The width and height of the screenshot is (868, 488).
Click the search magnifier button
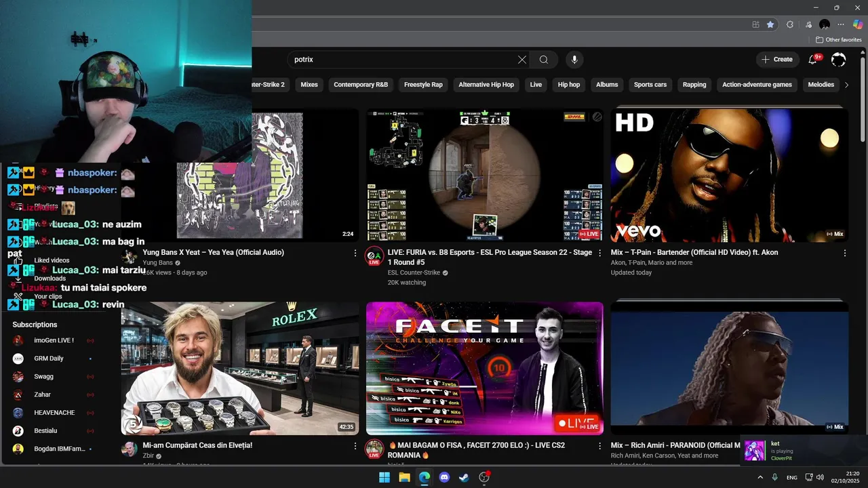[x=544, y=60]
